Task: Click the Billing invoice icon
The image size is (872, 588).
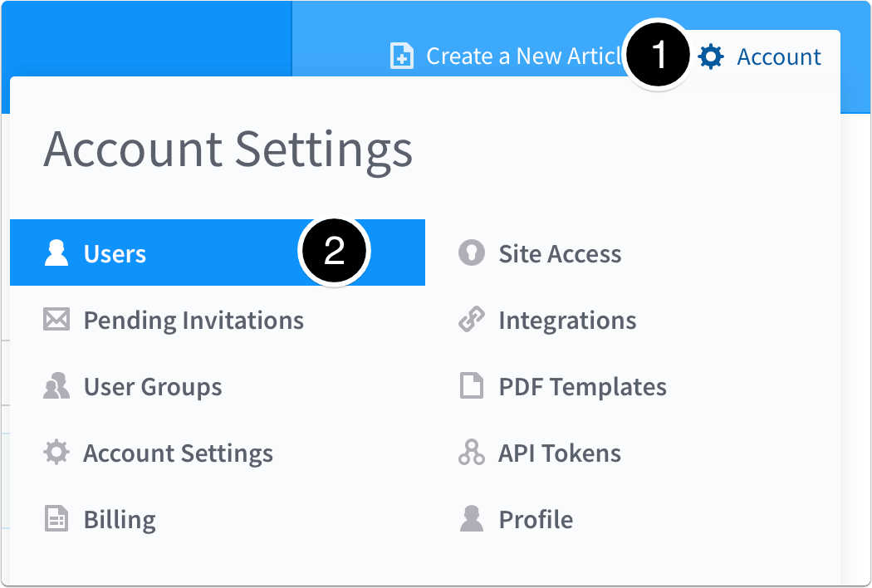Action: coord(55,519)
